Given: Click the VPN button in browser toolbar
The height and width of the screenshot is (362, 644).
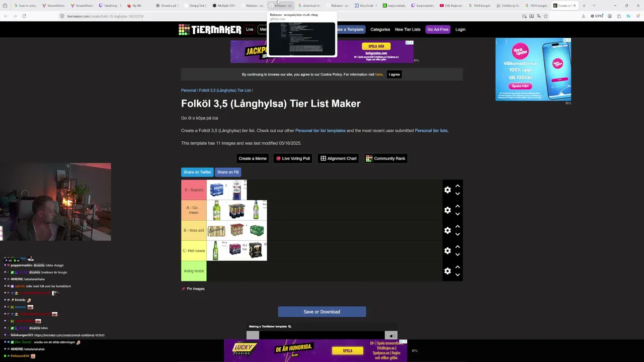Looking at the screenshot, I should 597,16.
